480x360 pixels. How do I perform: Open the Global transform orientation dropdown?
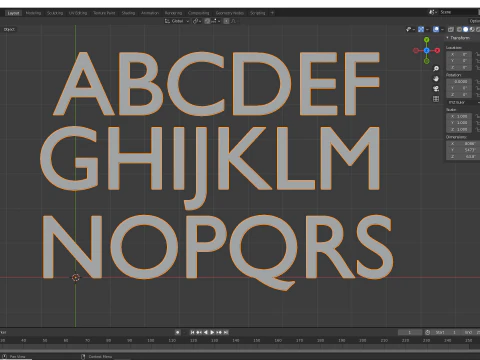tap(177, 21)
